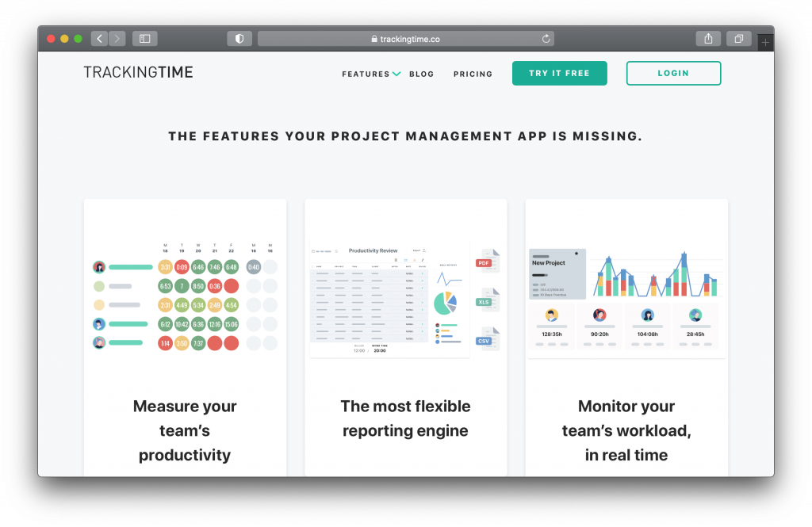The image size is (812, 527).
Task: Select the team member avatar with 104:08h
Action: tap(648, 315)
